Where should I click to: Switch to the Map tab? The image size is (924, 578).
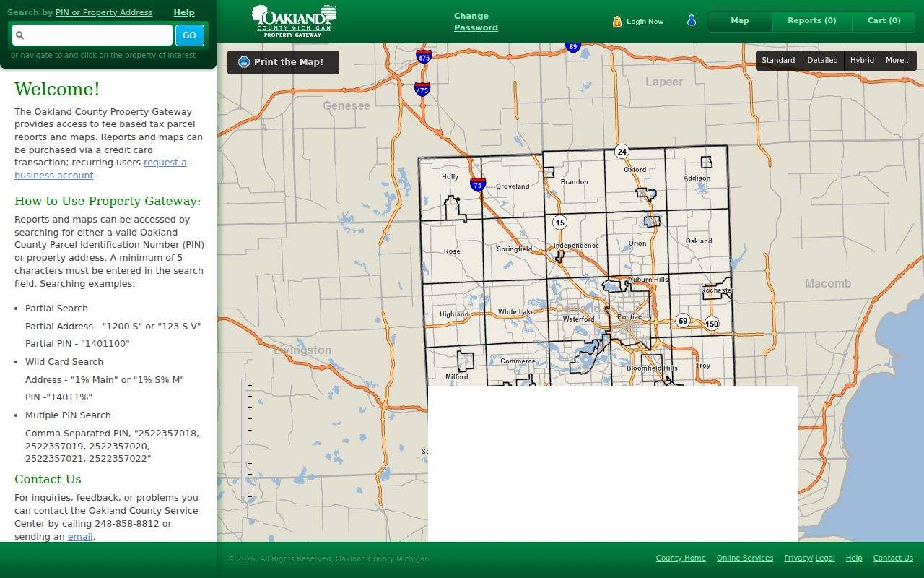740,21
